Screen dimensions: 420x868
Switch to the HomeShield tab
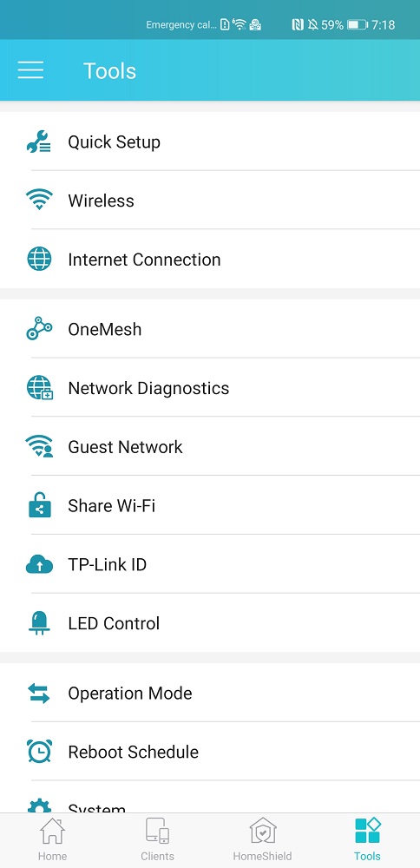pos(262,840)
